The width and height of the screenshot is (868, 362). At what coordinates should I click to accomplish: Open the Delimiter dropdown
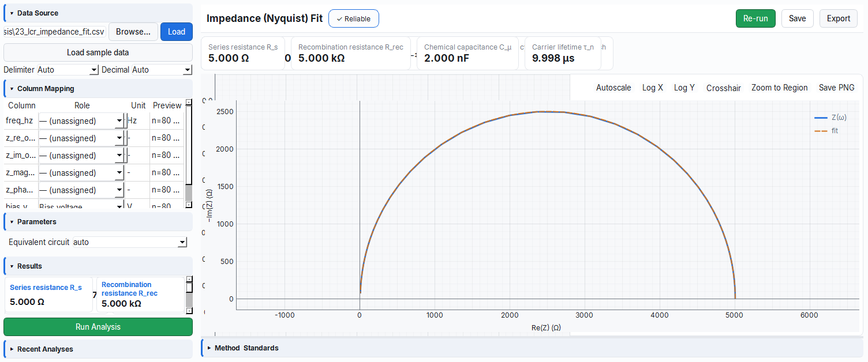(x=68, y=70)
